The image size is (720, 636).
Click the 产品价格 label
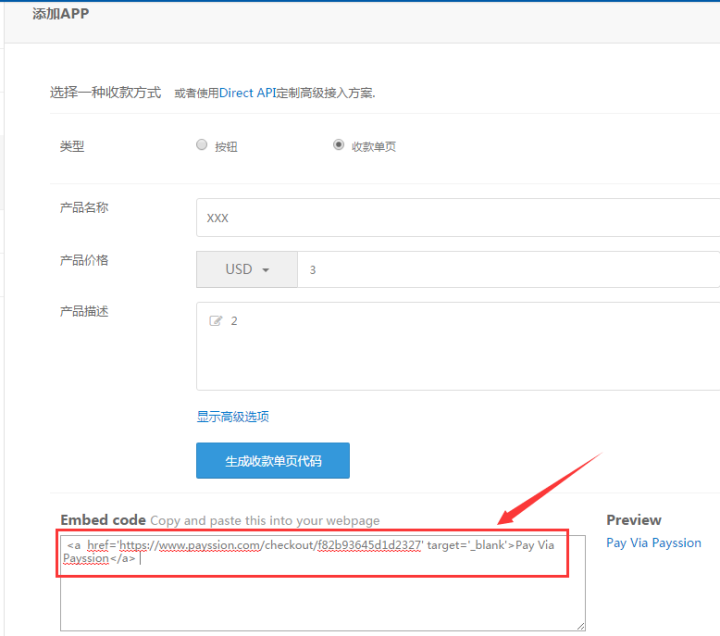[x=84, y=260]
